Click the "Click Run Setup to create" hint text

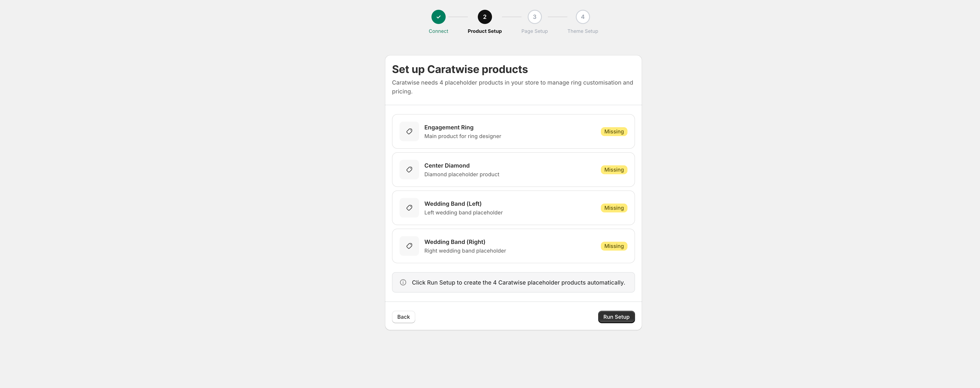click(x=518, y=283)
